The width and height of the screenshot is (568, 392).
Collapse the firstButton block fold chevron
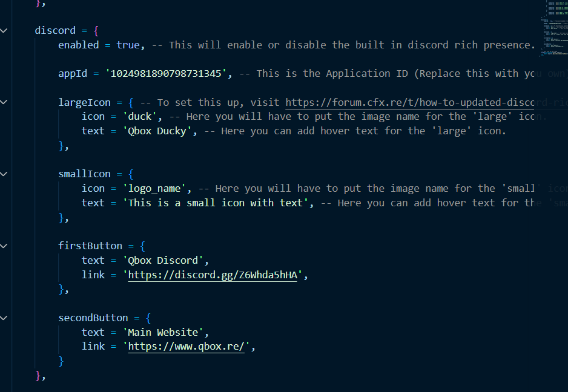pyautogui.click(x=4, y=246)
